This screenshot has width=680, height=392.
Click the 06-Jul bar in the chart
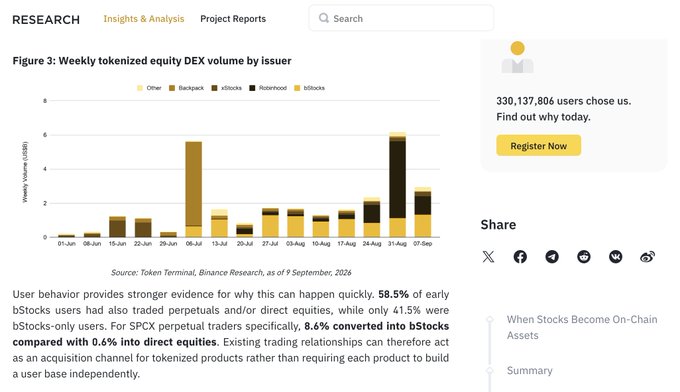193,189
